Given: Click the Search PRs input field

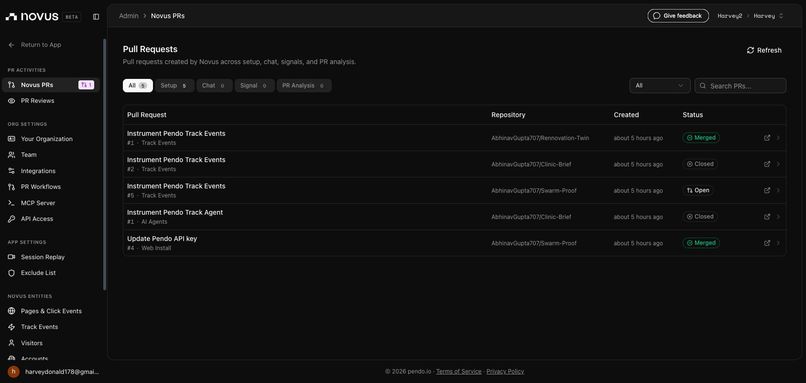Looking at the screenshot, I should [x=740, y=86].
